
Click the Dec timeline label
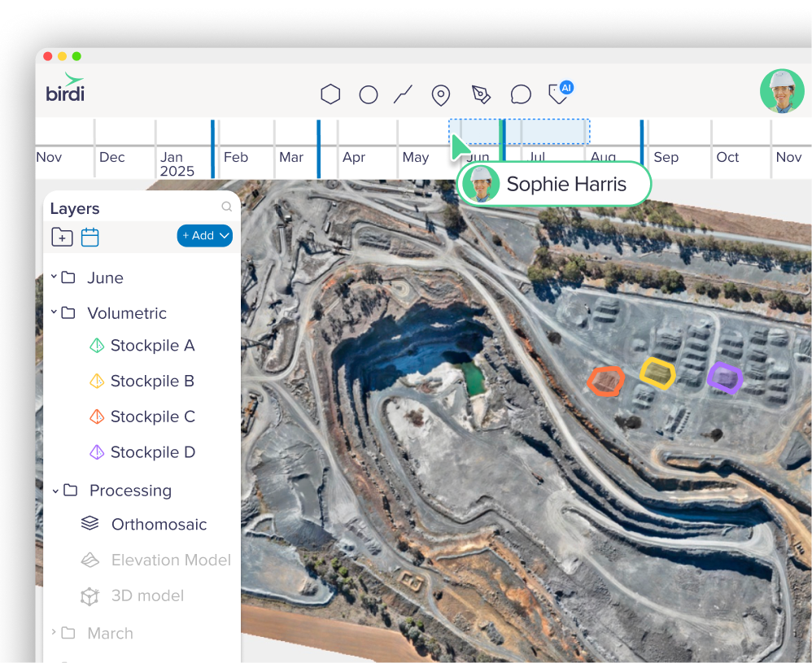pos(111,157)
